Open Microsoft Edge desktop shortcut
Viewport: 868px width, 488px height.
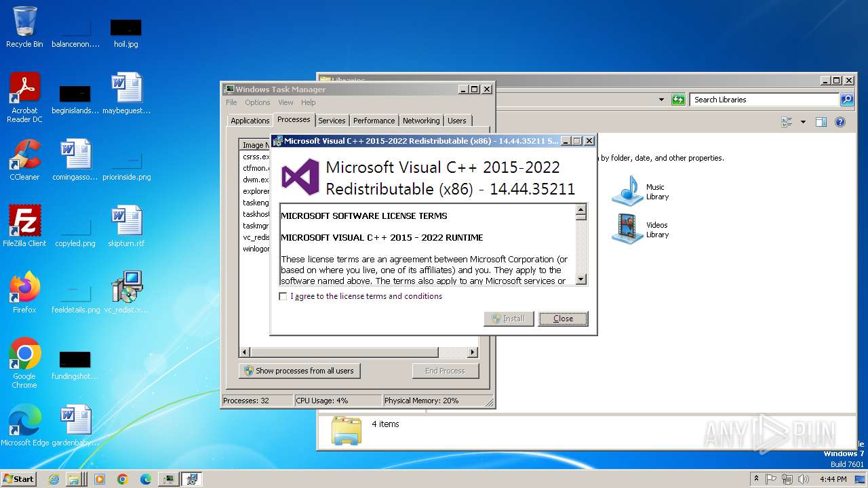pyautogui.click(x=24, y=426)
